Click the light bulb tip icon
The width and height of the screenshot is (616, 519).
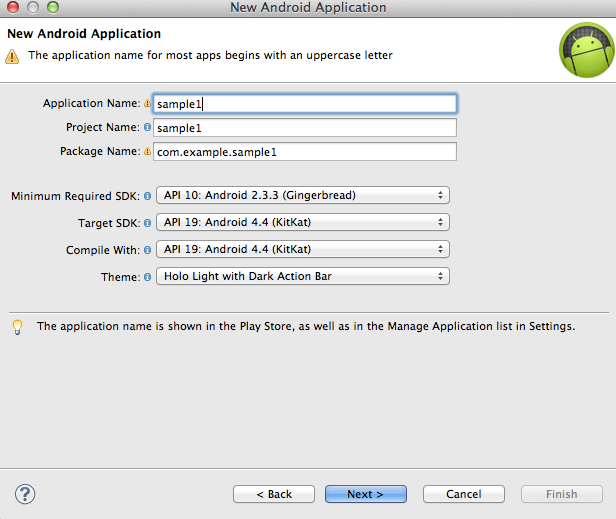click(x=17, y=327)
